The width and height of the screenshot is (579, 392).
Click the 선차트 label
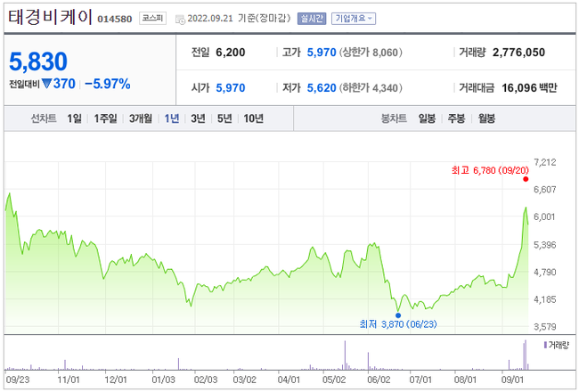44,118
